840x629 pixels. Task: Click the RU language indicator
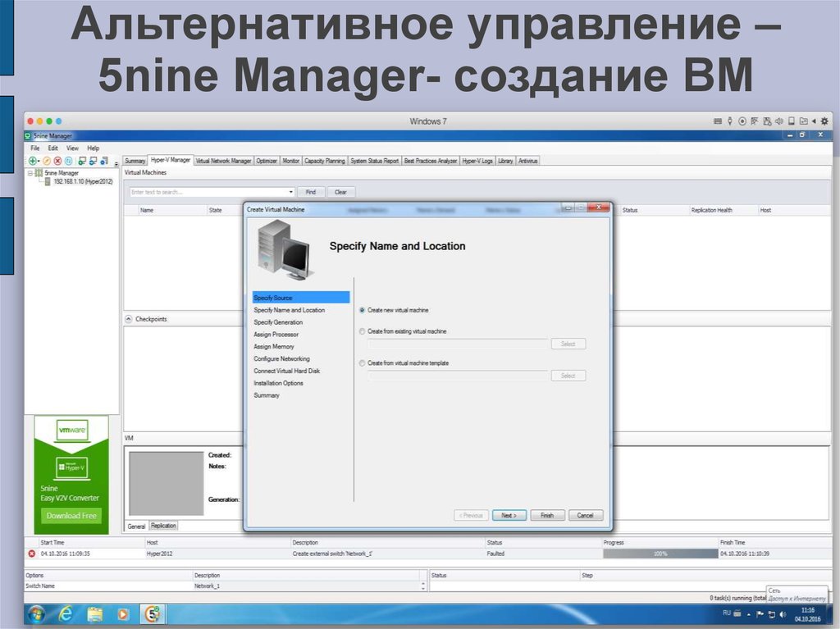(x=727, y=613)
